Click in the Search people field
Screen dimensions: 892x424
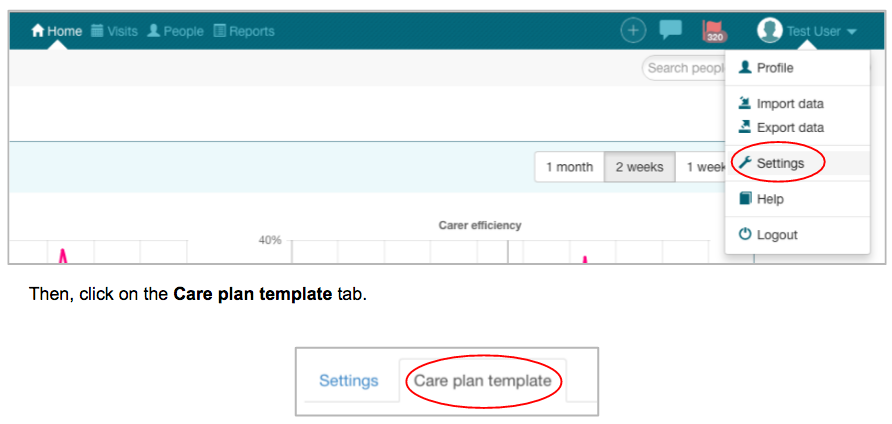(x=684, y=68)
